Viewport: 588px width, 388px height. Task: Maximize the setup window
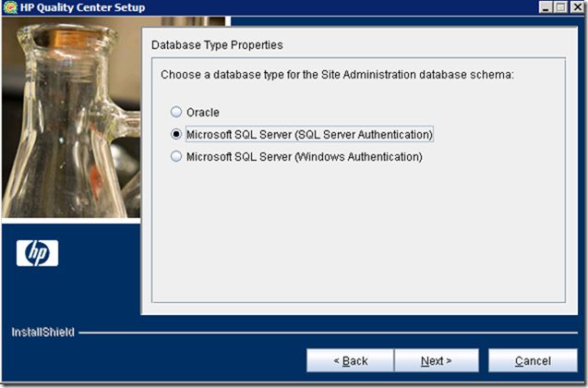[x=561, y=7]
